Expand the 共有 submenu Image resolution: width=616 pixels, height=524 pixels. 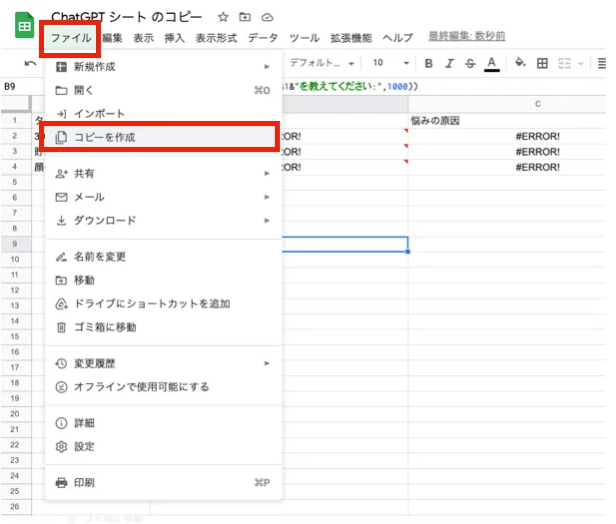coord(163,174)
